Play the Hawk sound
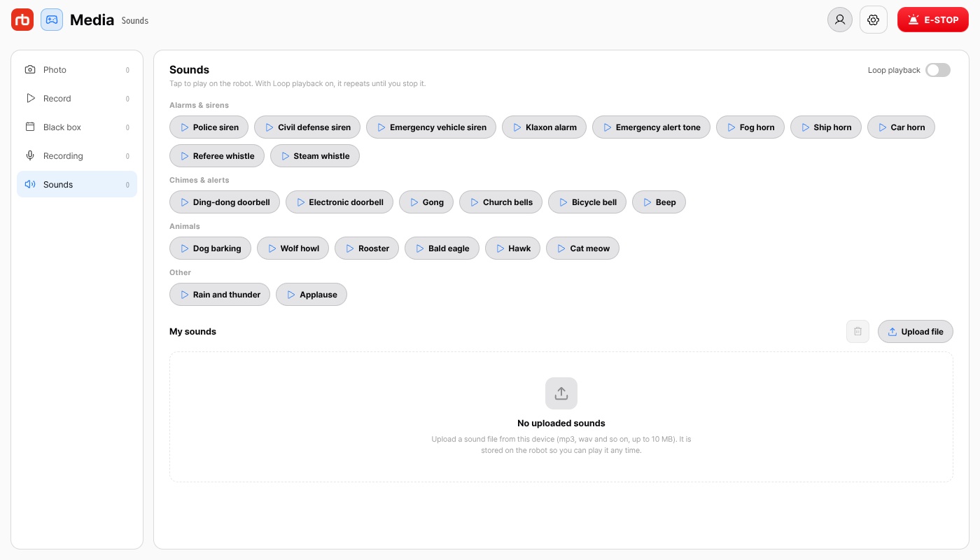The height and width of the screenshot is (560, 980). [x=512, y=248]
